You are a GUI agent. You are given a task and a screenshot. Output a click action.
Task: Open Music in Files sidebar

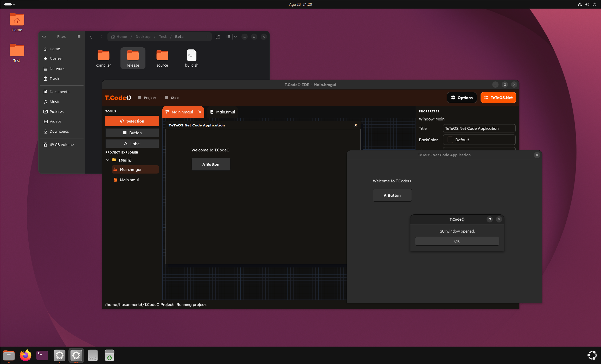(x=62, y=102)
